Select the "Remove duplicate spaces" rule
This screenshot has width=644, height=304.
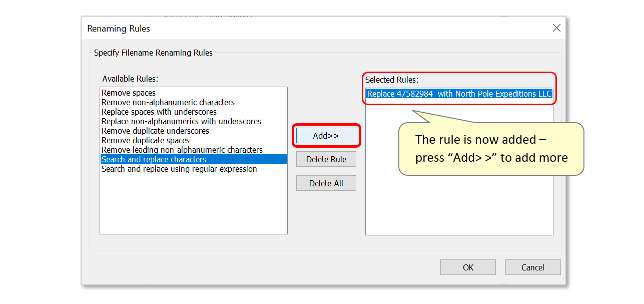[145, 140]
